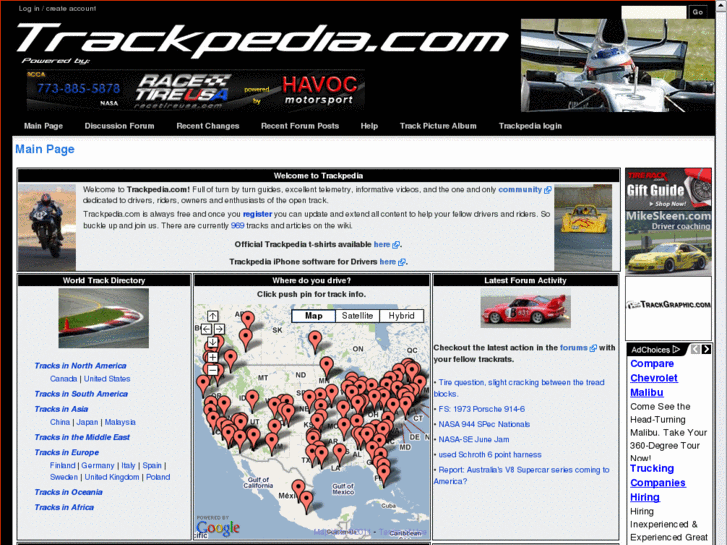The width and height of the screenshot is (727, 545).
Task: Open Tracks in South America
Action: [81, 394]
